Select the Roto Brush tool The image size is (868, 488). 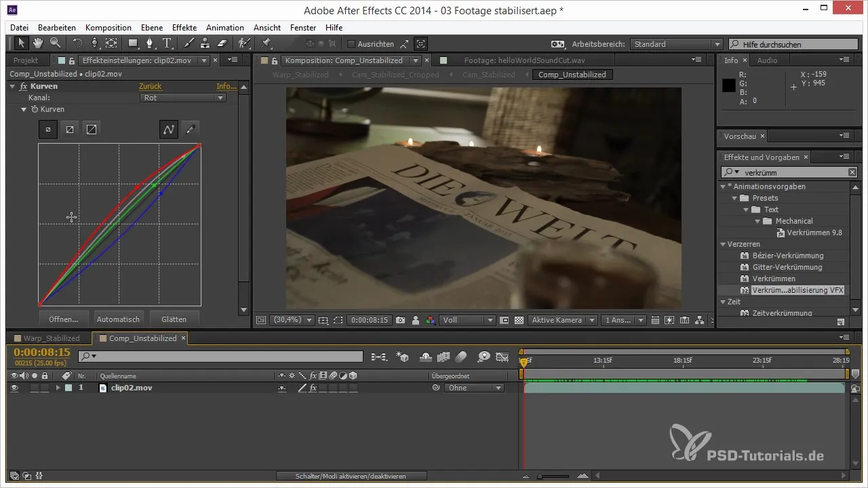pos(245,43)
